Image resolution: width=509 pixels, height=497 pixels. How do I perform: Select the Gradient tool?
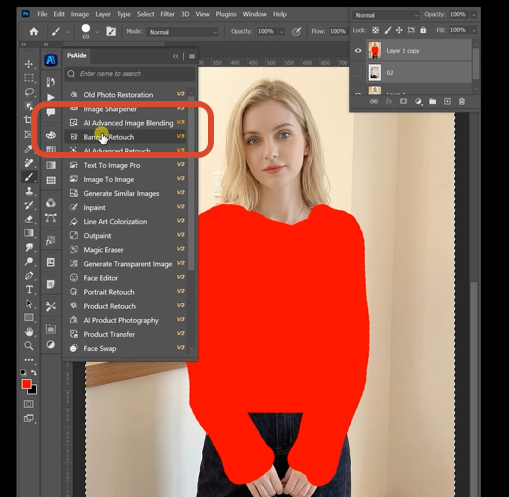coord(29,233)
